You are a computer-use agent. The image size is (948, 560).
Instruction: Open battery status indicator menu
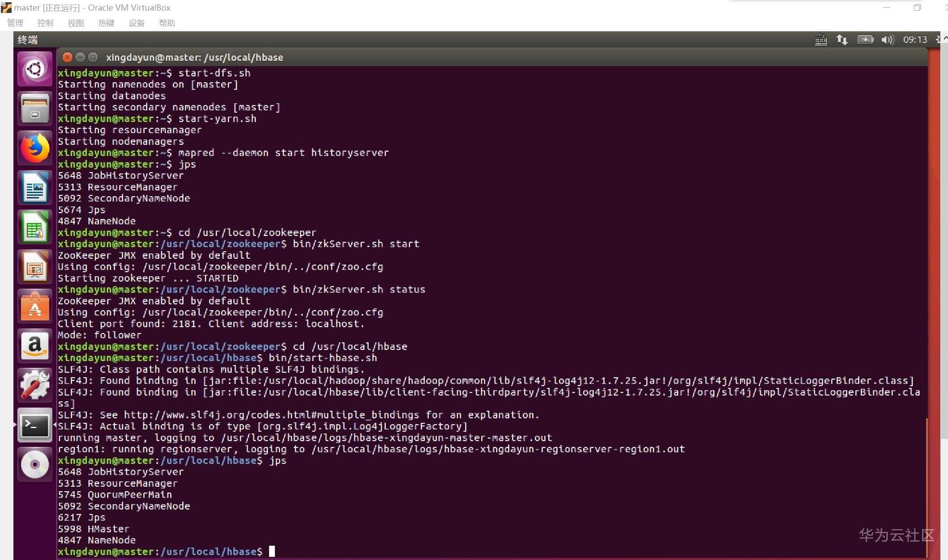865,40
